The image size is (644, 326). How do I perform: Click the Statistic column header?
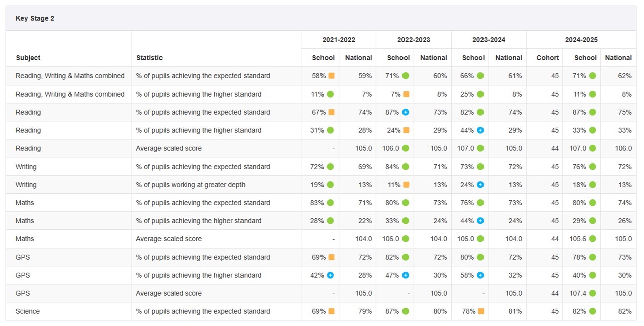tap(149, 58)
